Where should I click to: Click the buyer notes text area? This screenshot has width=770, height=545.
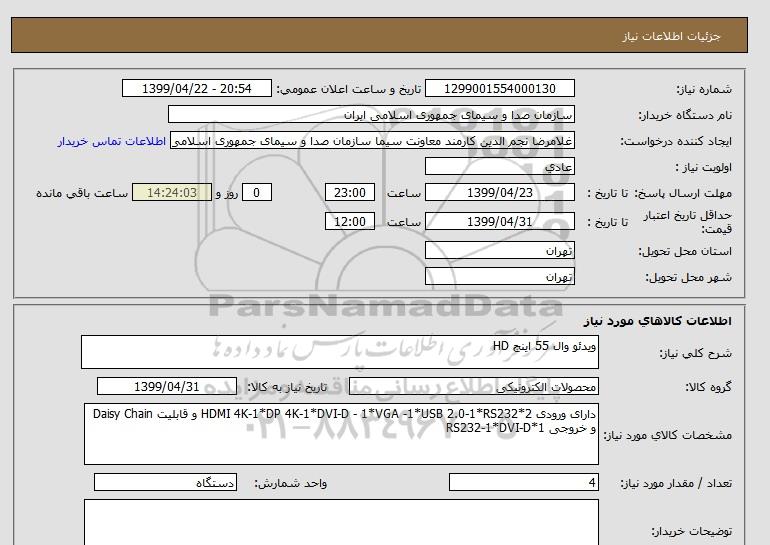click(x=340, y=522)
